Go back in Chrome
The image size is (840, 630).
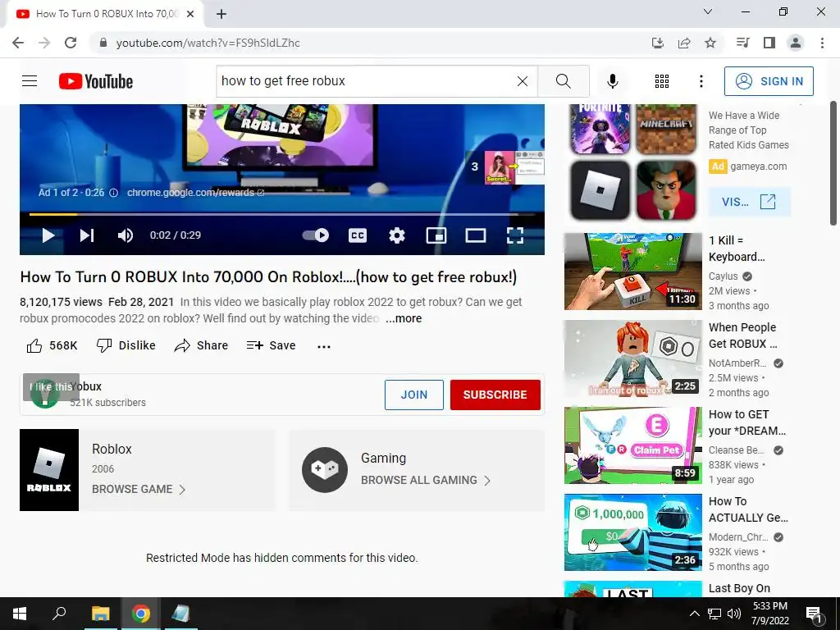click(x=18, y=43)
